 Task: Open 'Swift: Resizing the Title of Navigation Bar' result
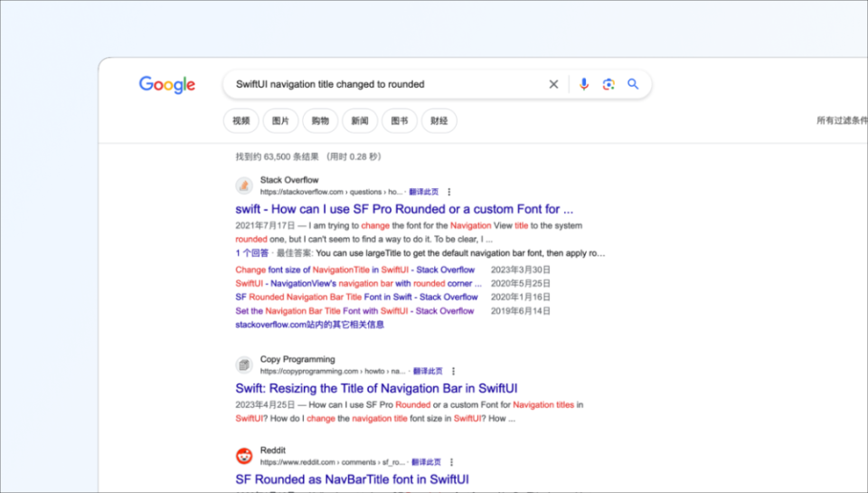[376, 388]
